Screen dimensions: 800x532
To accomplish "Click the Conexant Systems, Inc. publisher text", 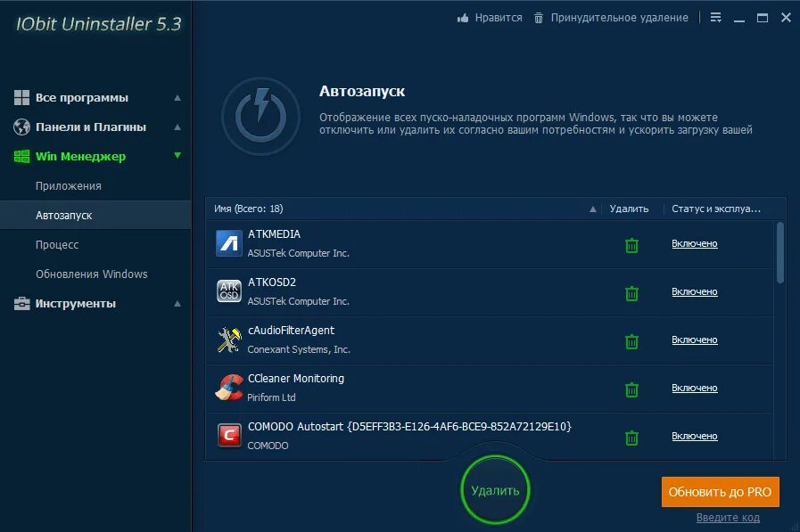I will point(299,349).
